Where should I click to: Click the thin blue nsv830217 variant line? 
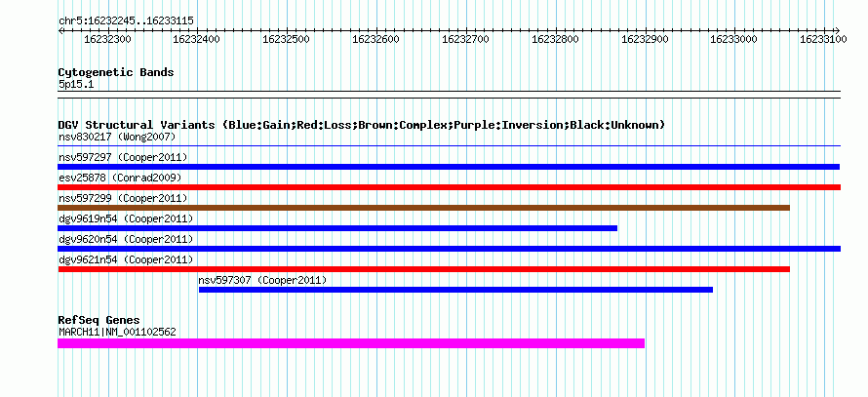click(x=450, y=146)
